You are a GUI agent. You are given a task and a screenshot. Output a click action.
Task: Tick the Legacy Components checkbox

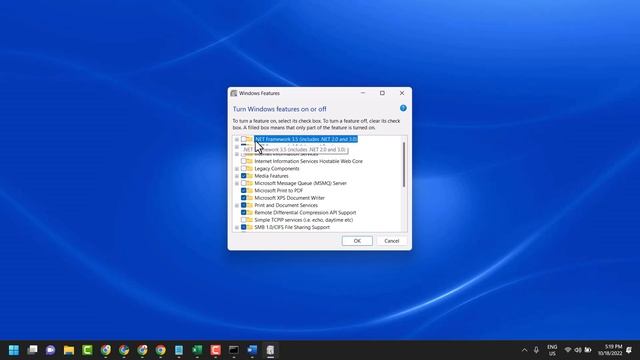tap(244, 169)
